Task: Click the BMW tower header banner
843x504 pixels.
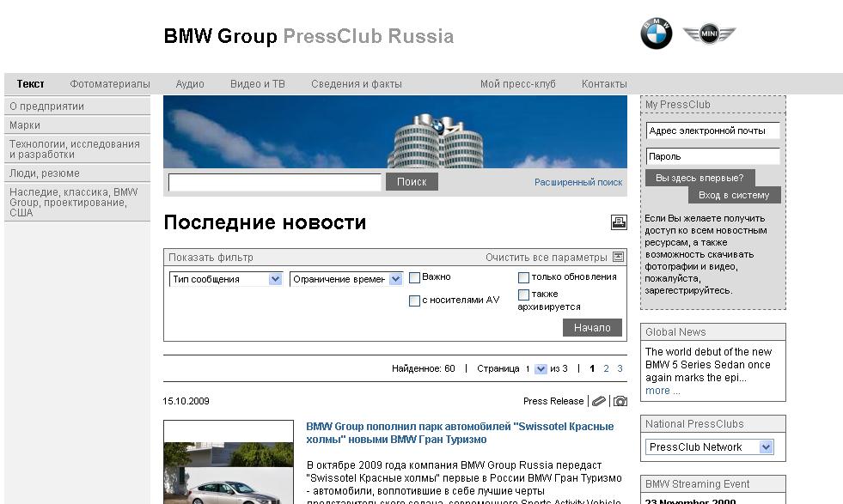Action: (x=395, y=131)
